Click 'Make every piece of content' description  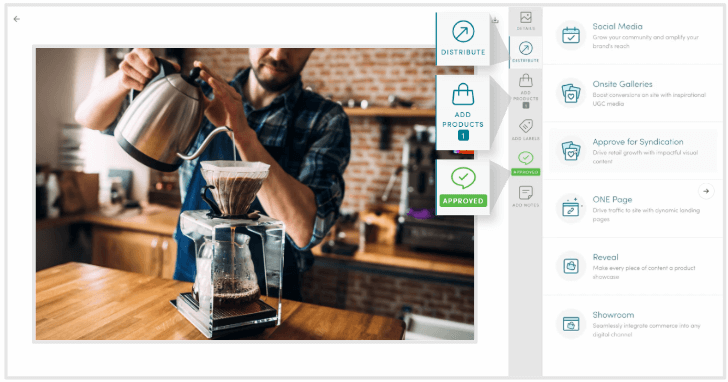click(x=644, y=272)
